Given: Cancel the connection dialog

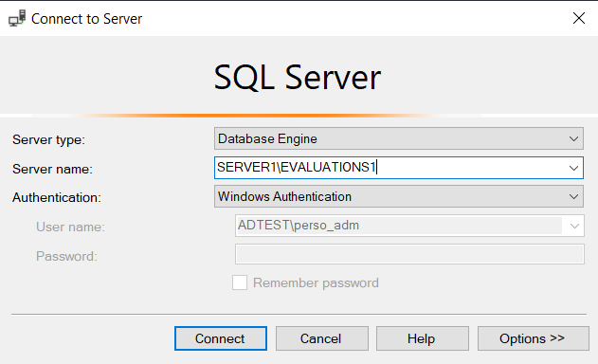Looking at the screenshot, I should (x=322, y=338).
